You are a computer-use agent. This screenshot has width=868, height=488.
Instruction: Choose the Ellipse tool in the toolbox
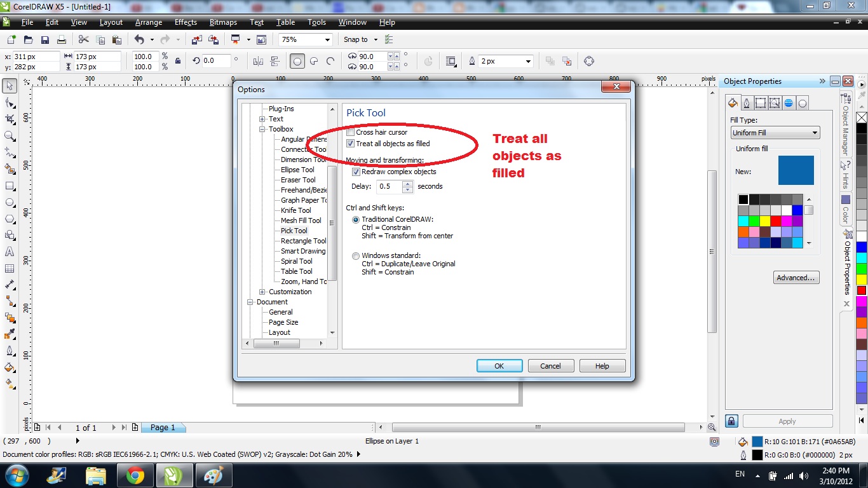tap(9, 202)
